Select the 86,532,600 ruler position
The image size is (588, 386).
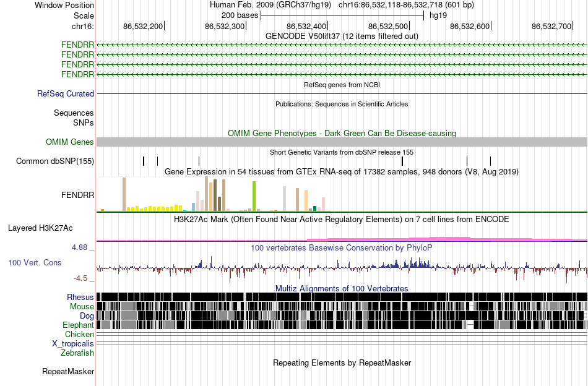(470, 26)
